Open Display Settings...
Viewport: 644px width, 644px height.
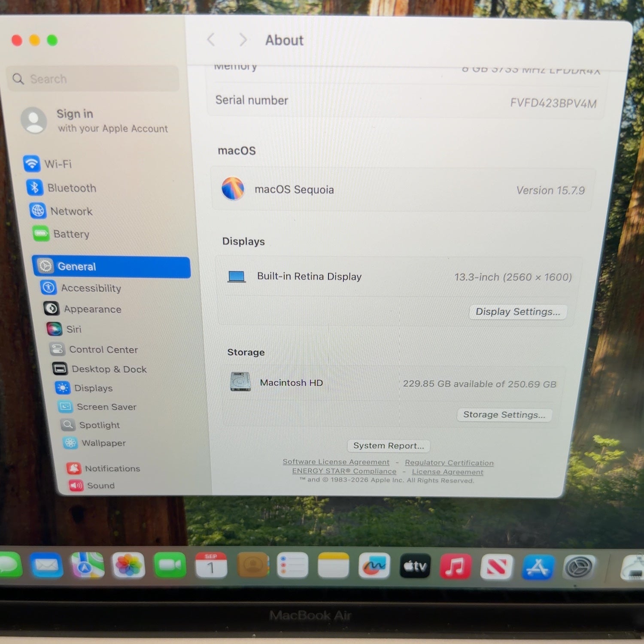pyautogui.click(x=518, y=312)
